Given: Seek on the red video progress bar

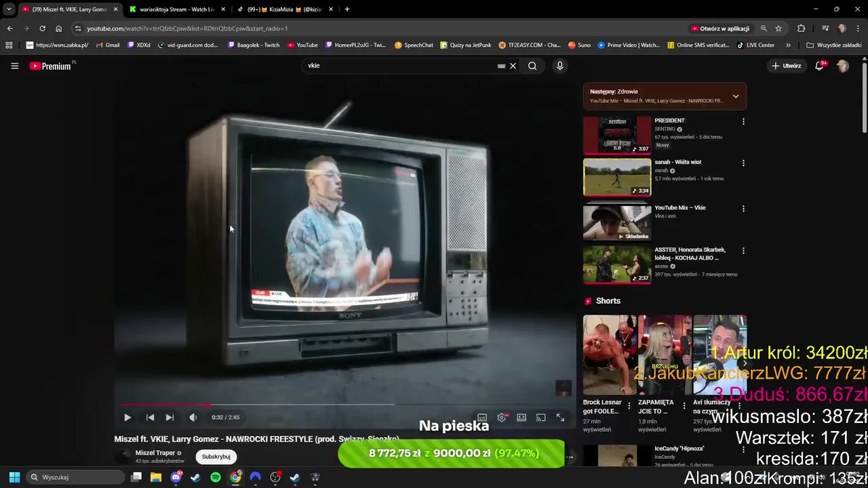Looking at the screenshot, I should (344, 405).
